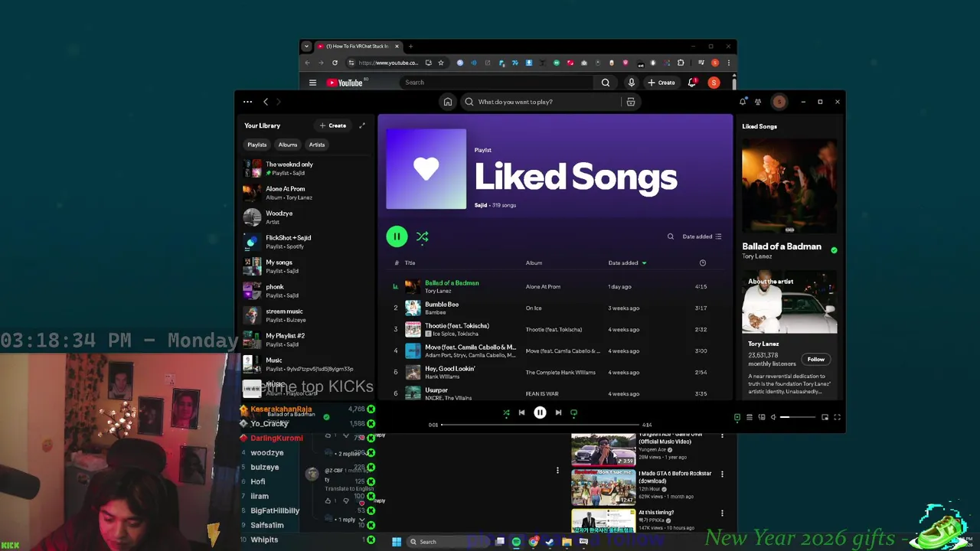Skip to the previous track

click(x=521, y=412)
